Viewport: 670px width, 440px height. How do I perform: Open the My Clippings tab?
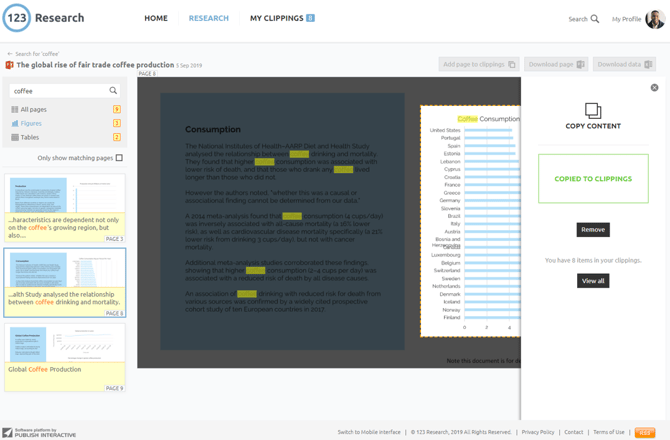281,18
